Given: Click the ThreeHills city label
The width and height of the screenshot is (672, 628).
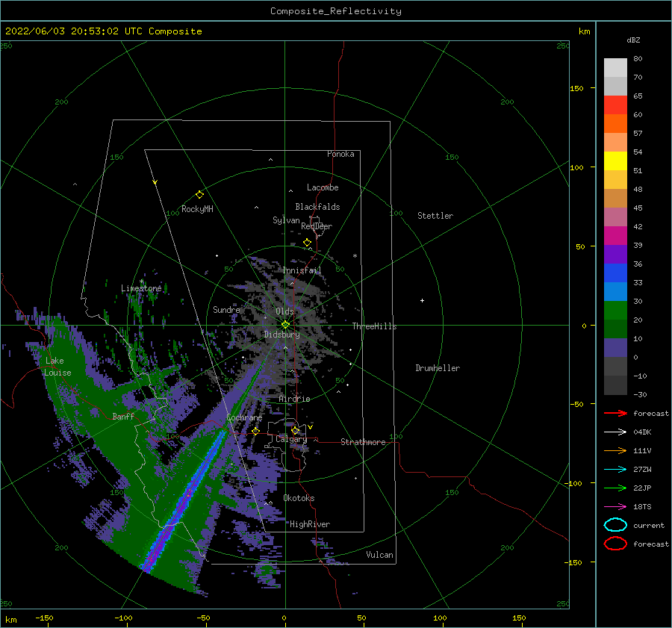Looking at the screenshot, I should [x=374, y=326].
